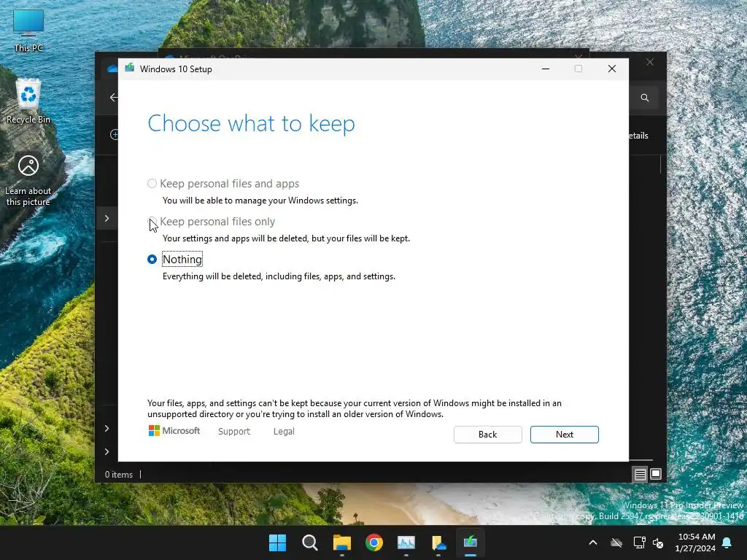Click back arrow in File Explorer window
The height and width of the screenshot is (560, 747).
(x=113, y=98)
